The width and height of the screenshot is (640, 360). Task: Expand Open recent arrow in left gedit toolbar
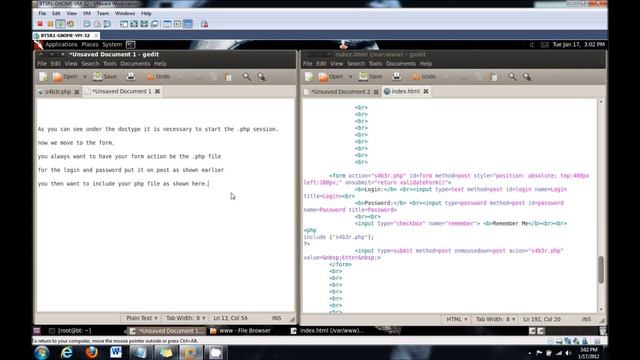85,76
